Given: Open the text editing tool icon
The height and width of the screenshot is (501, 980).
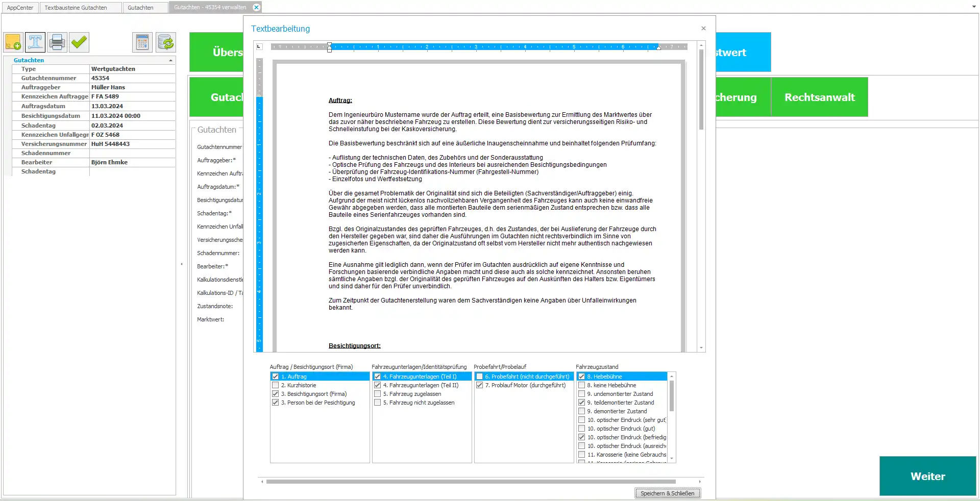Looking at the screenshot, I should tap(35, 42).
